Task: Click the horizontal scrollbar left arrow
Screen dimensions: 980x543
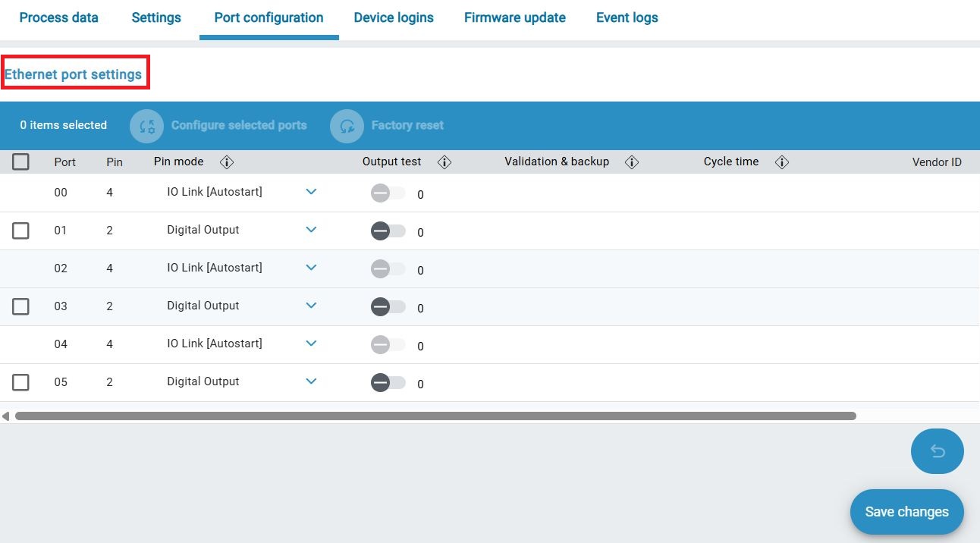Action: coord(6,416)
